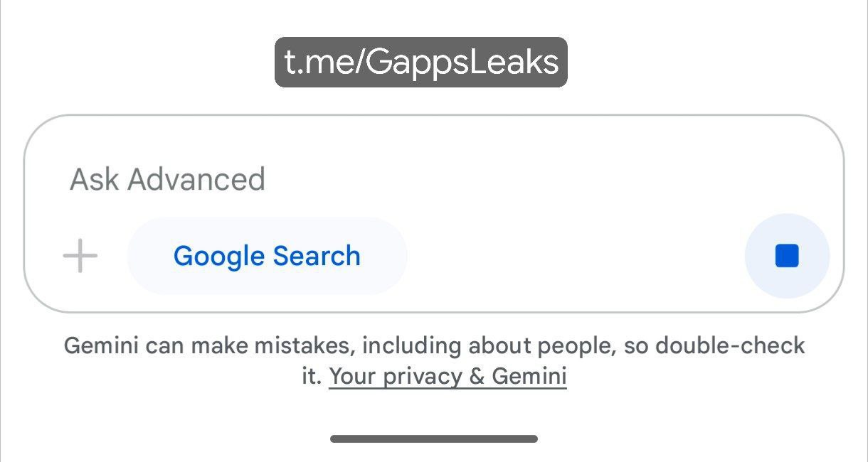Click the gray watermark badge at top

[x=421, y=63]
